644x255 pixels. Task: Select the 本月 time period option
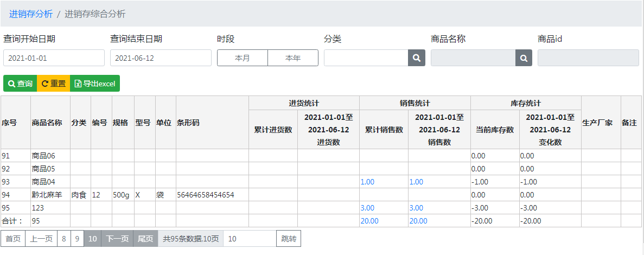243,58
